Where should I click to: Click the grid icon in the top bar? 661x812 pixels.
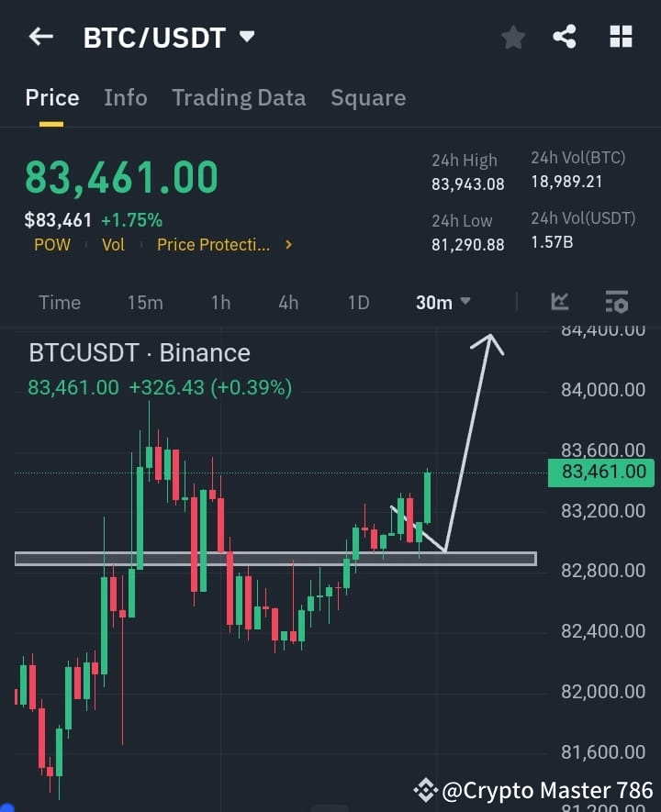(621, 37)
